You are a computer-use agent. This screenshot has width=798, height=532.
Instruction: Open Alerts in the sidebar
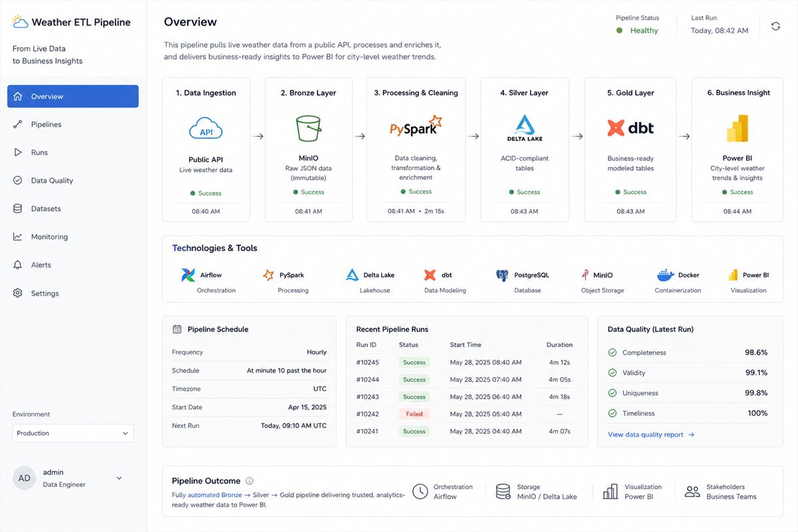(x=73, y=265)
